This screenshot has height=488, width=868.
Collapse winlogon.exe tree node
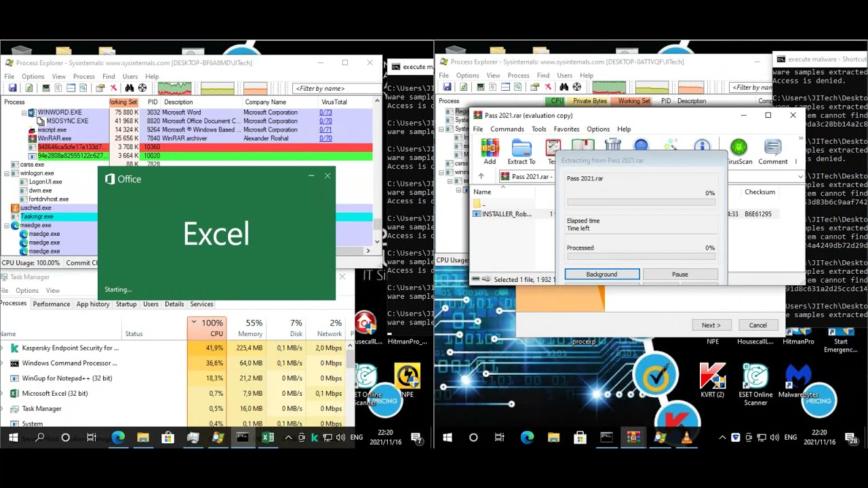pos(7,174)
